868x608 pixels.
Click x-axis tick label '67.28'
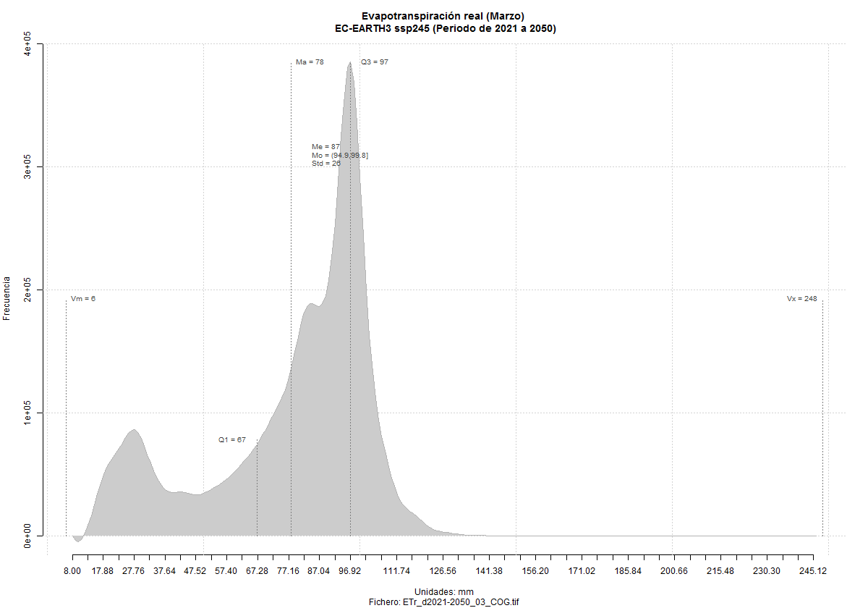click(x=258, y=571)
